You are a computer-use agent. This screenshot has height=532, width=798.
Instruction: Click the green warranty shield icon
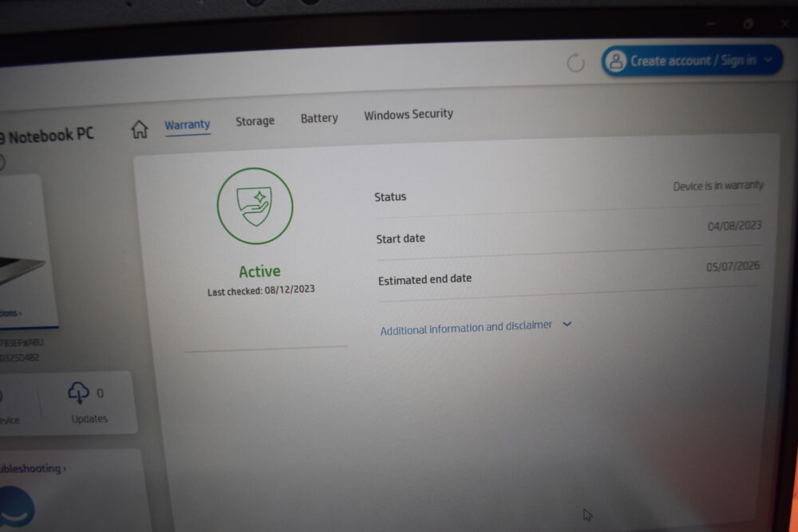click(255, 206)
